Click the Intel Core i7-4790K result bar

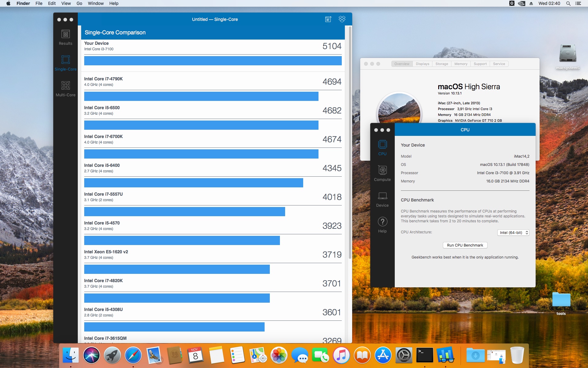click(201, 96)
